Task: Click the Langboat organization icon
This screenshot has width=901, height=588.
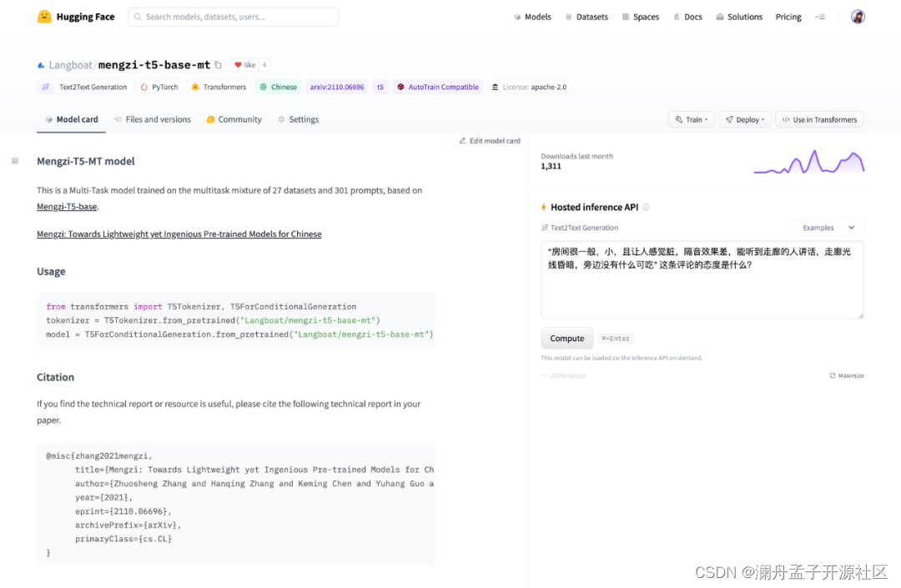Action: (x=41, y=65)
